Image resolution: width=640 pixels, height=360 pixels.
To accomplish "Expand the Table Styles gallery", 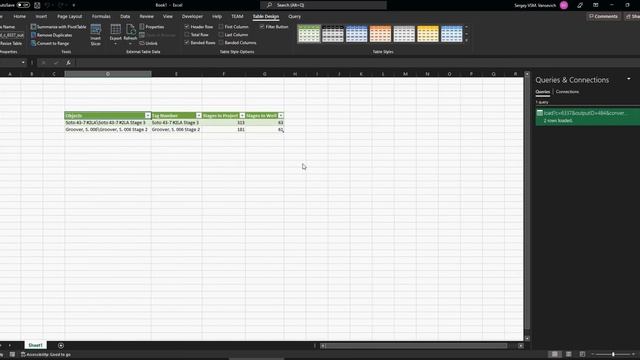I will point(467,40).
